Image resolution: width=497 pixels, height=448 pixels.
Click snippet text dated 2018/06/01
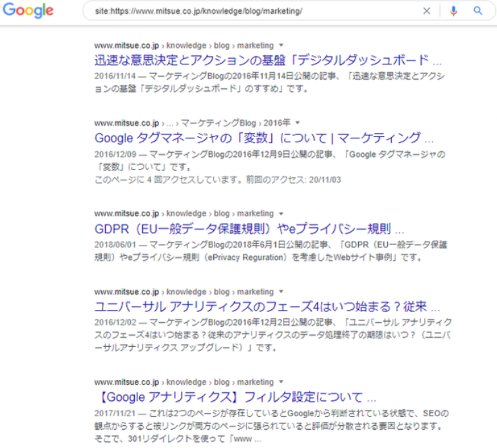[271, 251]
